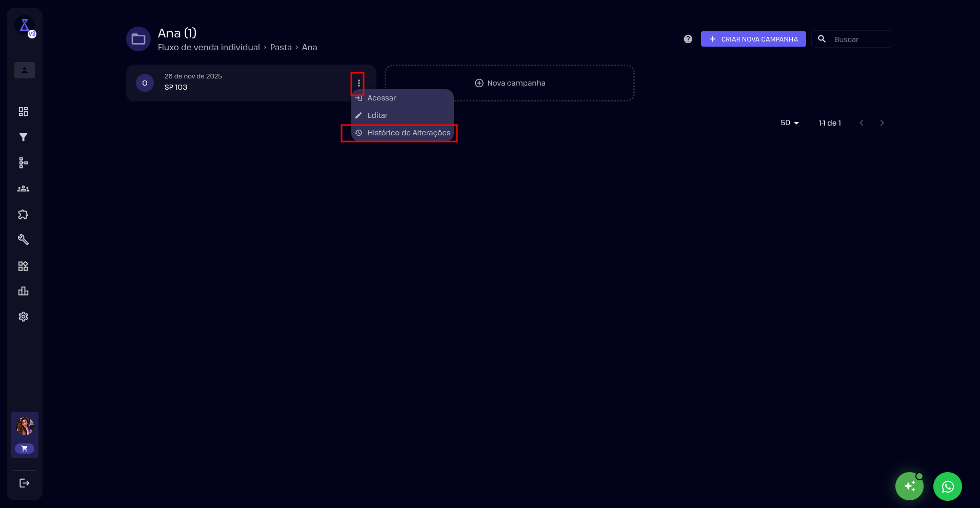Click the funnel filter icon in sidebar
Viewport: 980px width, 508px height.
point(24,137)
